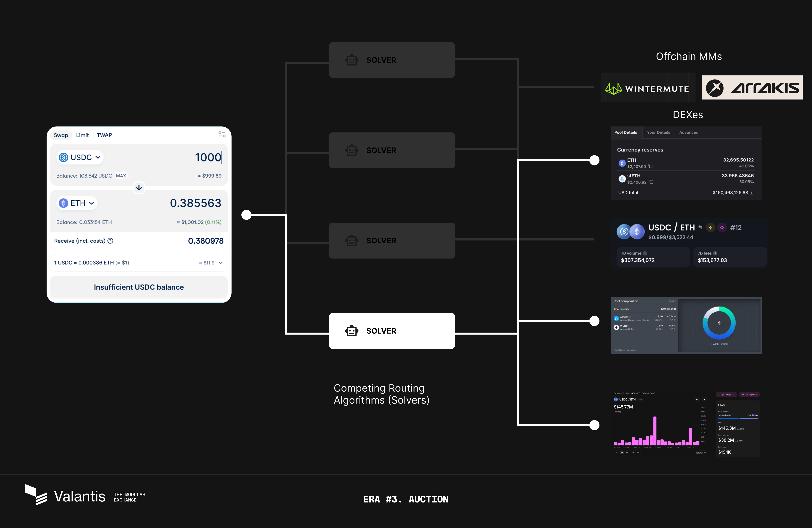Switch to the Limit tab
Screen dimensions: 812x528
(x=83, y=135)
